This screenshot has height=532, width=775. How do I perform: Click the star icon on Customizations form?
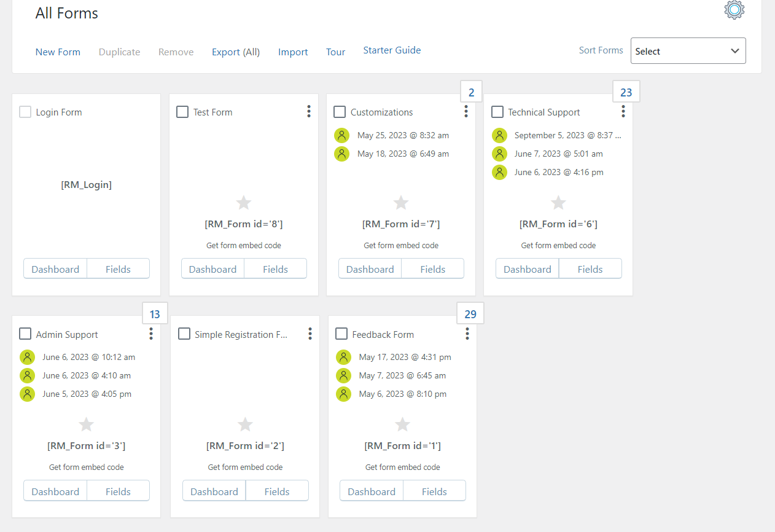coord(401,202)
